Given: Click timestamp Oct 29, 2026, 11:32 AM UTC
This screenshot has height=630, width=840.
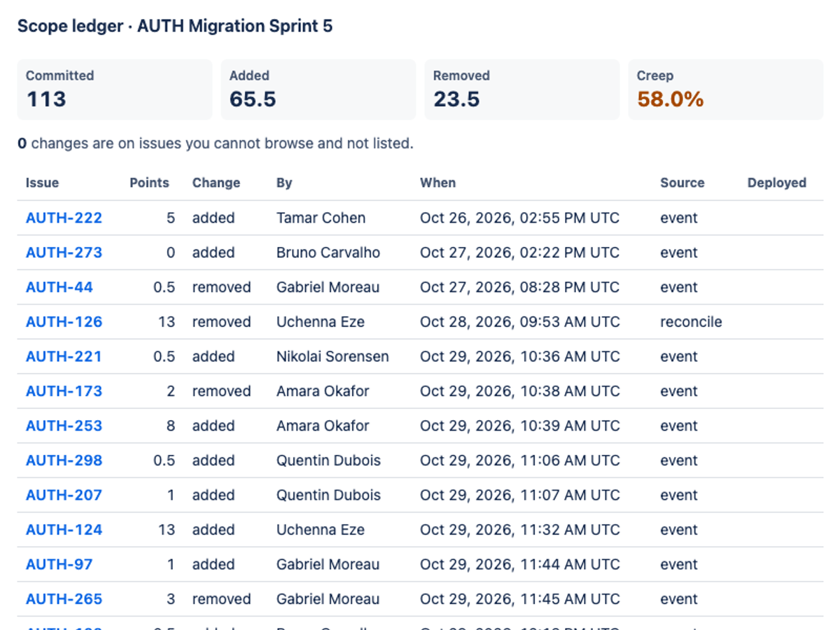Looking at the screenshot, I should click(x=520, y=530).
